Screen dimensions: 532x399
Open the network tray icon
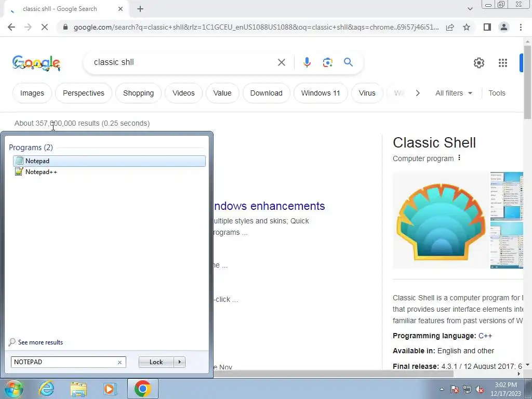(x=467, y=389)
